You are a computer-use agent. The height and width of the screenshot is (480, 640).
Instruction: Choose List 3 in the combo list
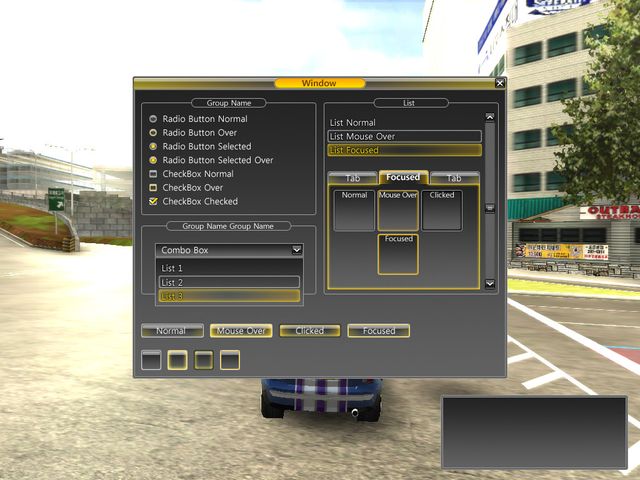tap(228, 296)
